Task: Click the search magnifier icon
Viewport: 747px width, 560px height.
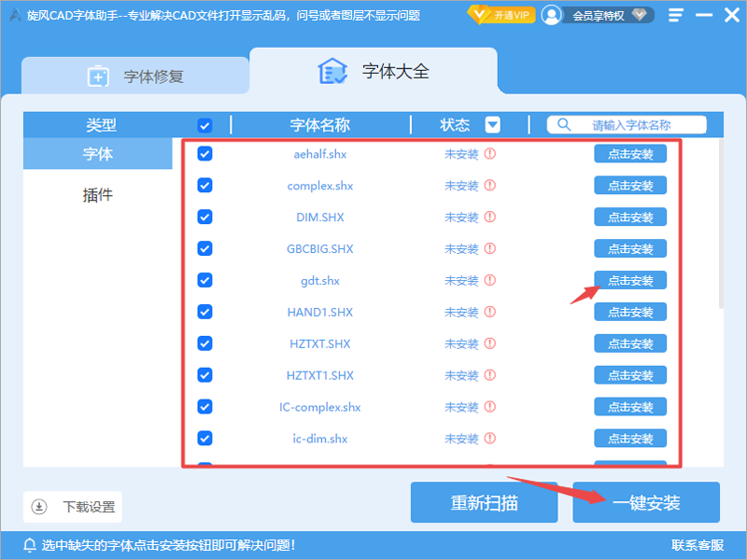Action: coord(564,125)
